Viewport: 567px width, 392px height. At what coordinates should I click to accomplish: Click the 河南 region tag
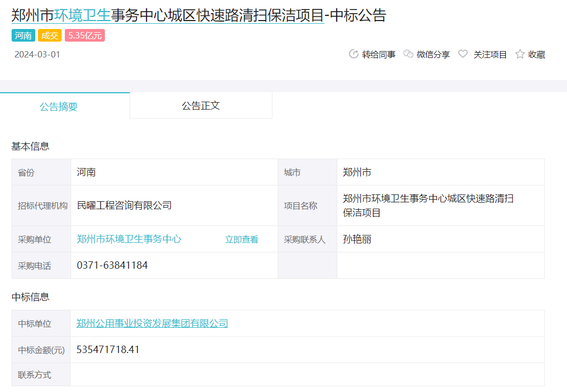click(x=23, y=35)
